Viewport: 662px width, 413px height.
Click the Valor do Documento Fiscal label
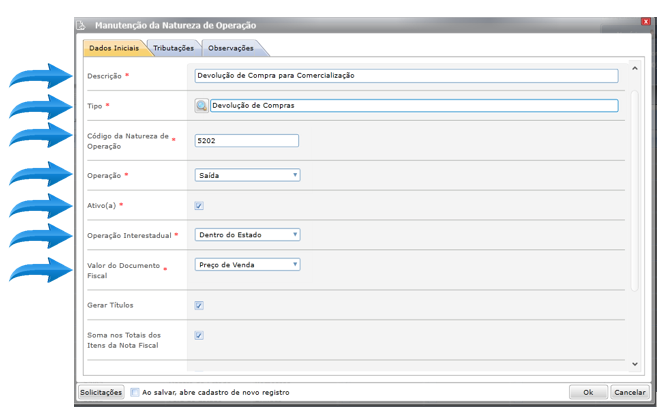pyautogui.click(x=123, y=270)
